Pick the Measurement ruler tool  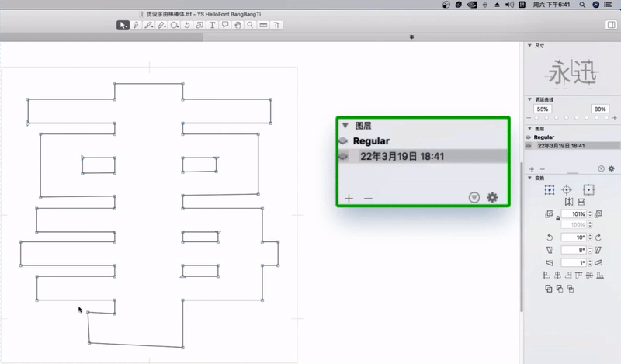click(x=263, y=25)
